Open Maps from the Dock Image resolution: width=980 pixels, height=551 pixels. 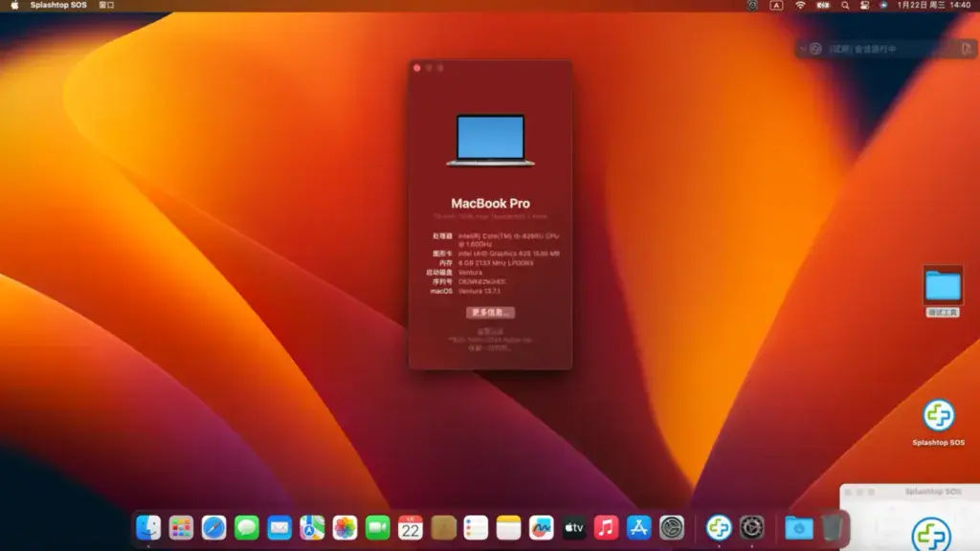point(312,528)
